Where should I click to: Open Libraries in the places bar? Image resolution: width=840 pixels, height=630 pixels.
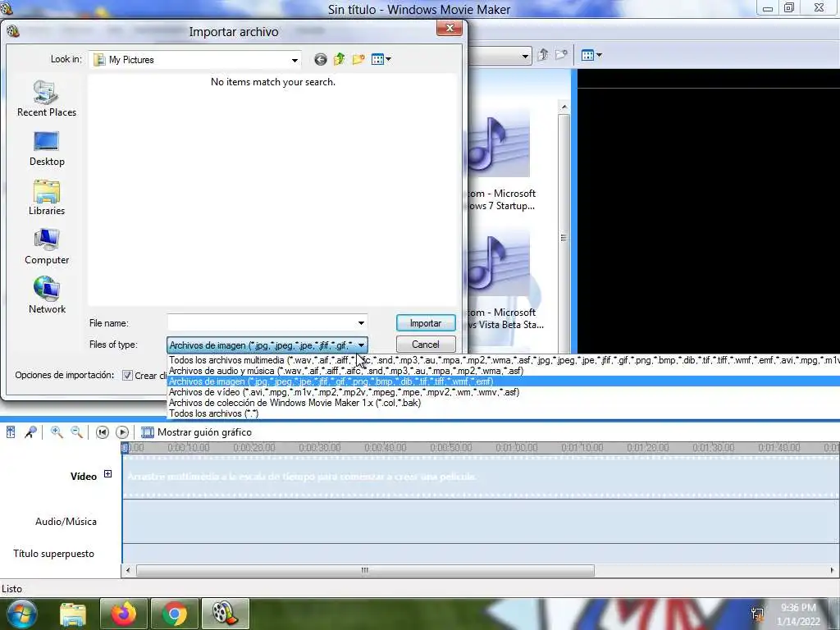click(47, 199)
